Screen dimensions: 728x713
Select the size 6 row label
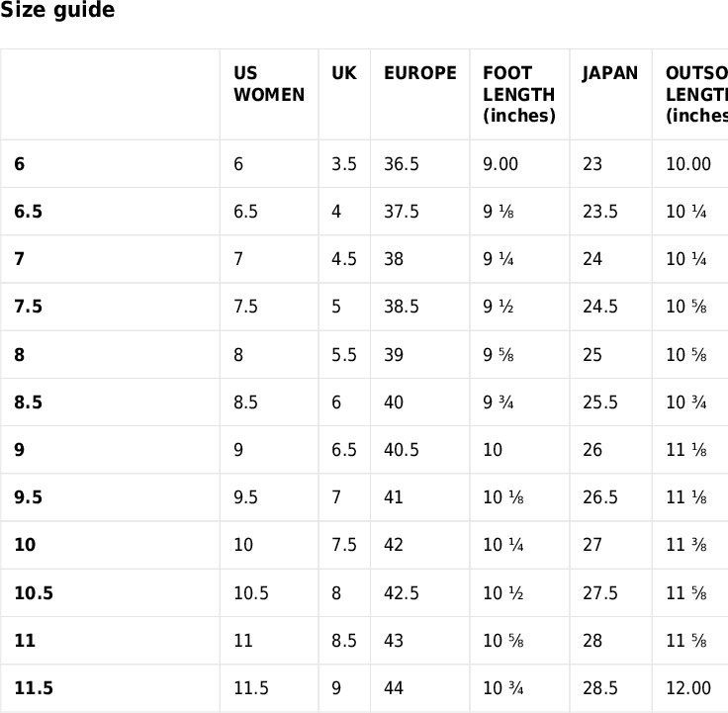19,164
